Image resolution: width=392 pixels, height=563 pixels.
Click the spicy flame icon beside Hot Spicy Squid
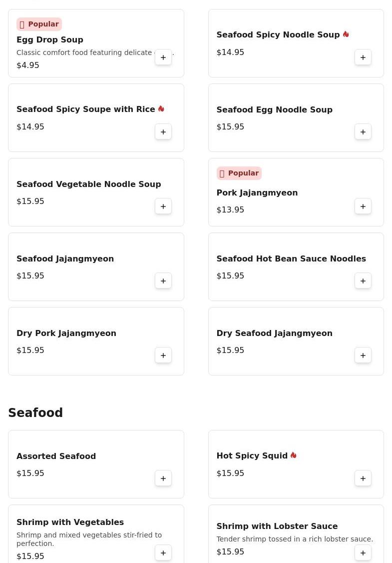point(294,455)
